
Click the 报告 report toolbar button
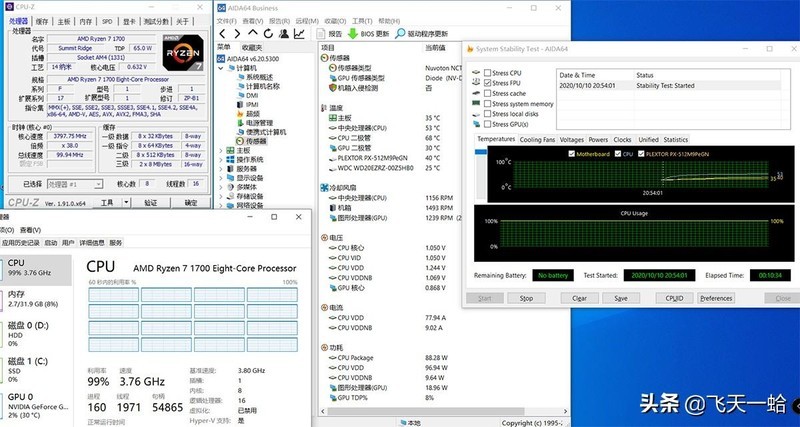click(330, 34)
